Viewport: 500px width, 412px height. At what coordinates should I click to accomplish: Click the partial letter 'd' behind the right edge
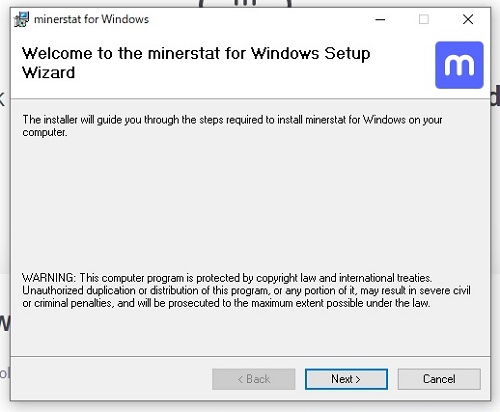click(495, 96)
